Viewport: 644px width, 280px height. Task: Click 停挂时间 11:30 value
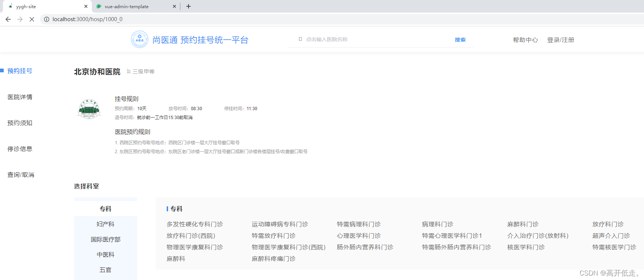tap(252, 109)
